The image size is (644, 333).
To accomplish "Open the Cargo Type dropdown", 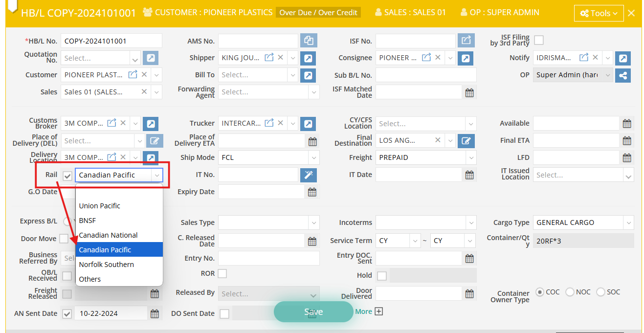I will click(x=628, y=222).
